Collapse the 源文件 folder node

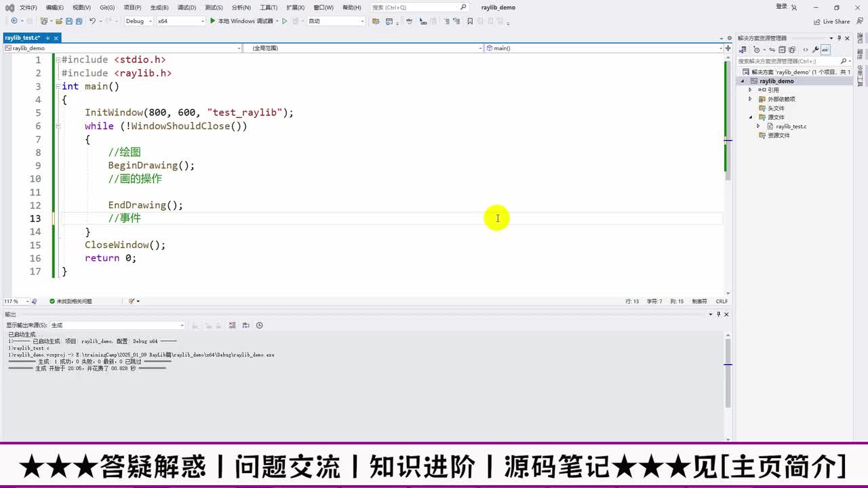click(750, 117)
